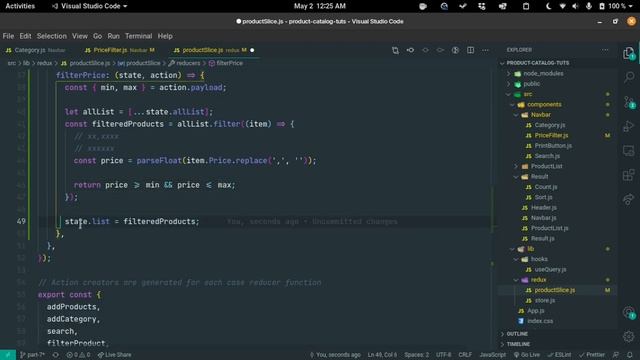
Task: Open File menu
Action: [x=8, y=36]
